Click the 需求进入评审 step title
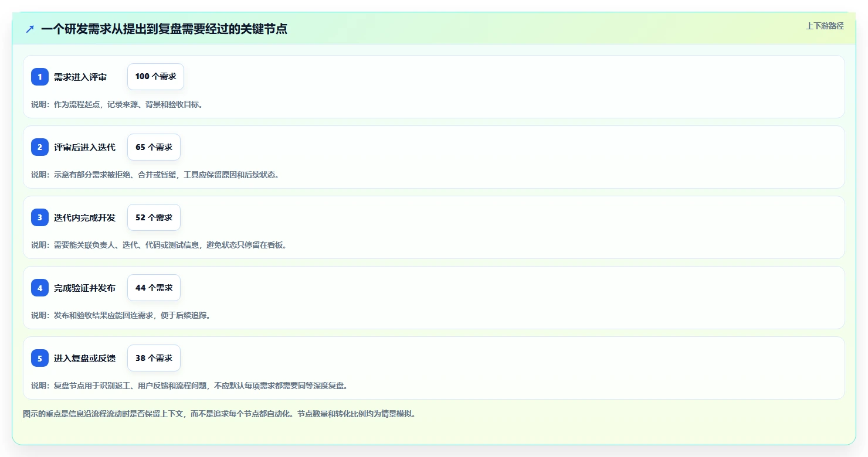The height and width of the screenshot is (457, 868). [x=80, y=77]
